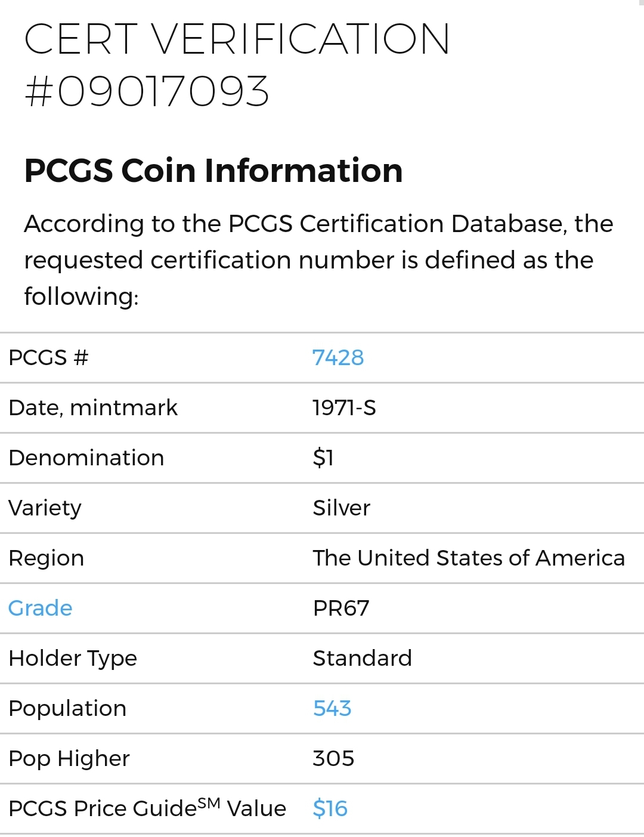Select the region The United States of America
Screen dimensions: 644x837
point(469,558)
